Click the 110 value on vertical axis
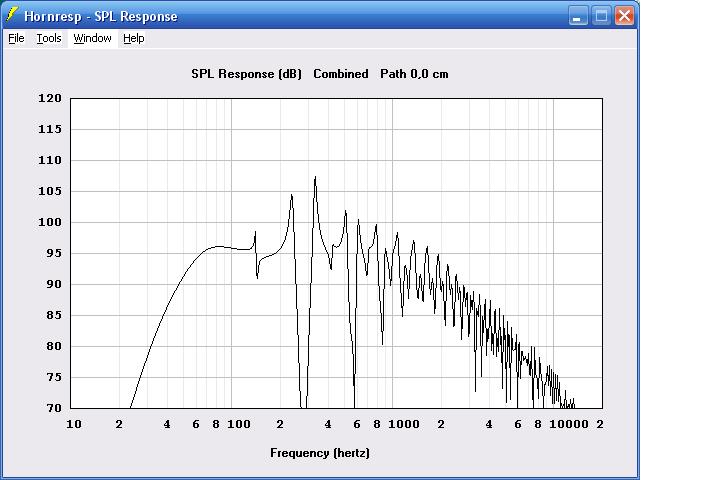 click(x=50, y=160)
